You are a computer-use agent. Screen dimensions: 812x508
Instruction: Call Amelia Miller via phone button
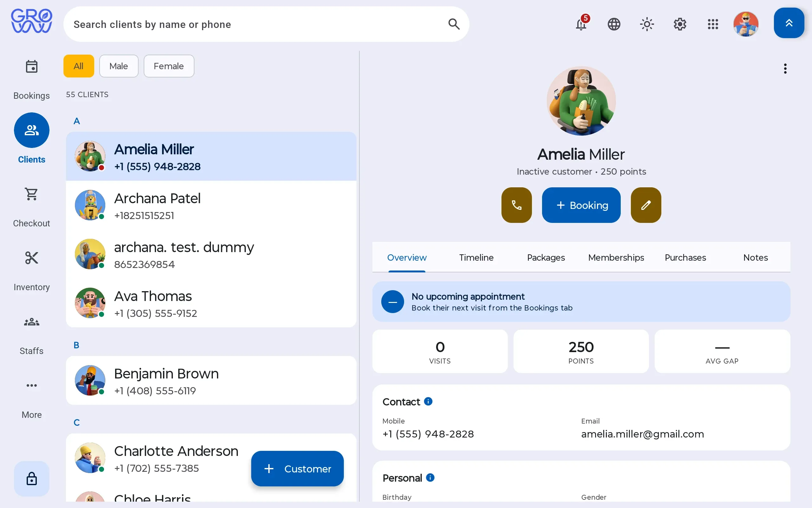click(x=516, y=205)
